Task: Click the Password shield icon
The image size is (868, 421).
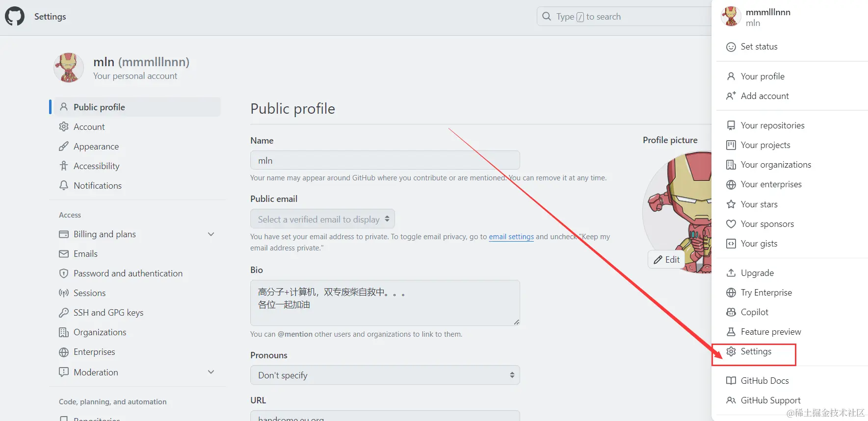Action: tap(64, 273)
